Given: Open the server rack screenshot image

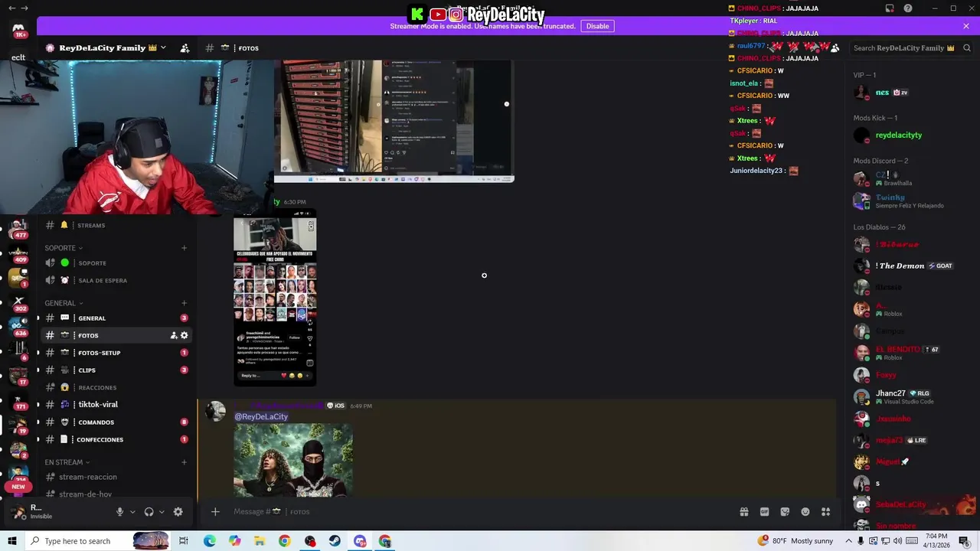Looking at the screenshot, I should pos(394,121).
